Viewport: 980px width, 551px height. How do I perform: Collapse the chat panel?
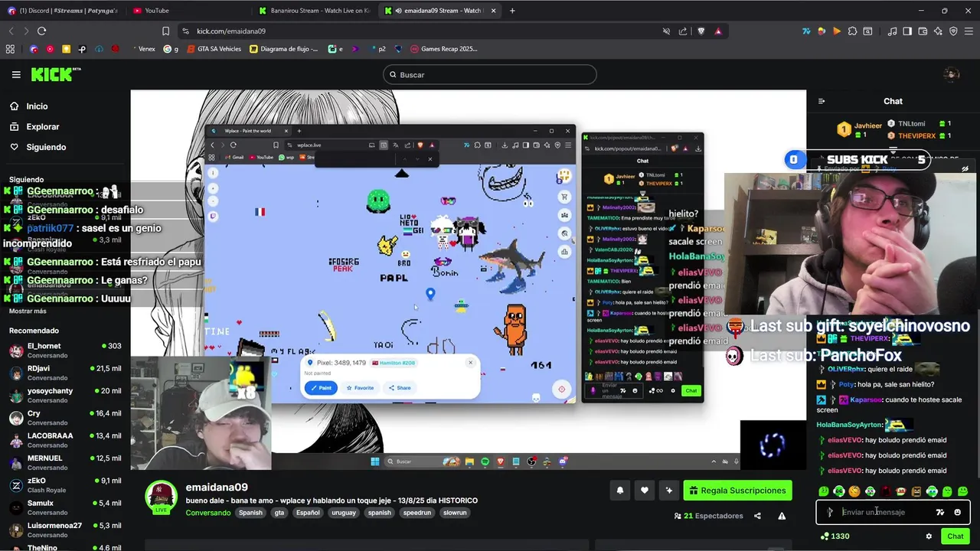click(822, 101)
